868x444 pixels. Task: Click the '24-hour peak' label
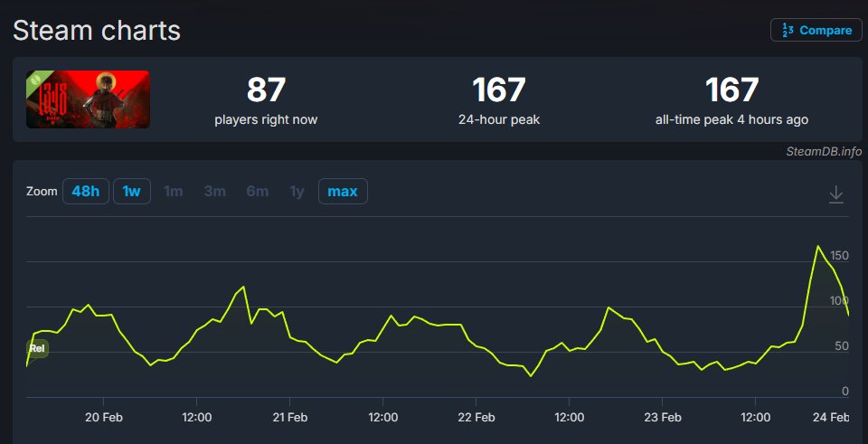click(x=499, y=119)
